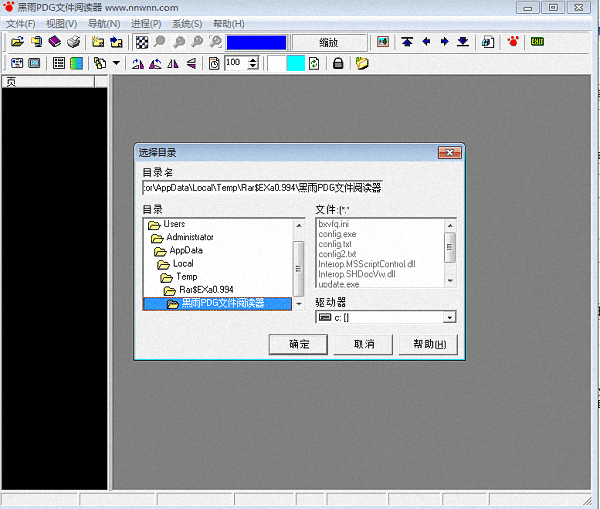This screenshot has width=600, height=509.
Task: Click the open file folder icon
Action: tap(17, 42)
